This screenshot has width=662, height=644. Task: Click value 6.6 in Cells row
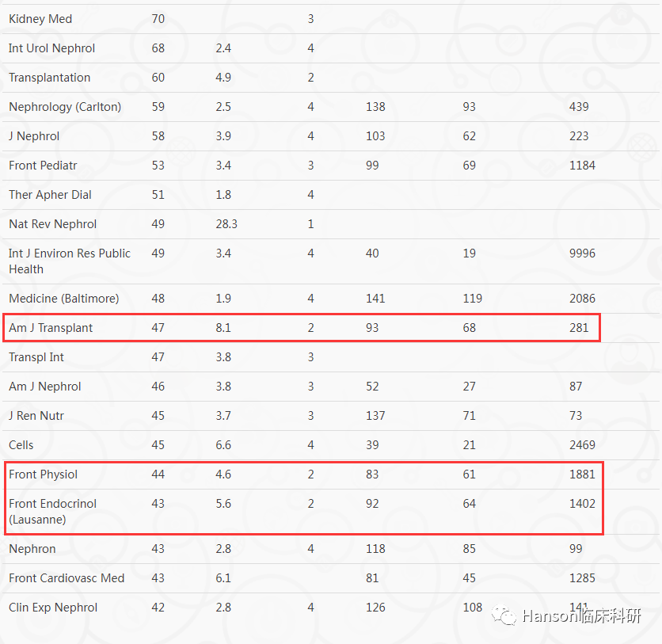223,445
